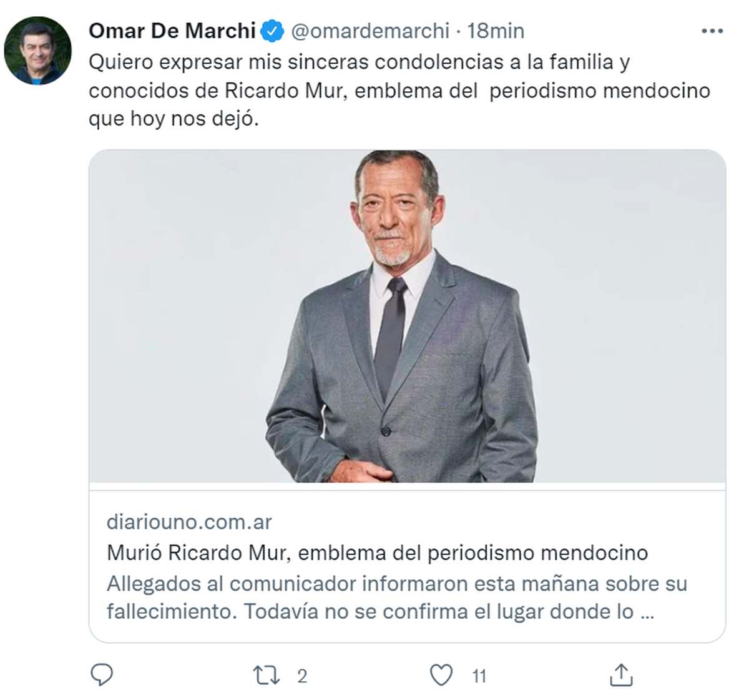Click the 18min timestamp
The image size is (749, 700).
(496, 31)
